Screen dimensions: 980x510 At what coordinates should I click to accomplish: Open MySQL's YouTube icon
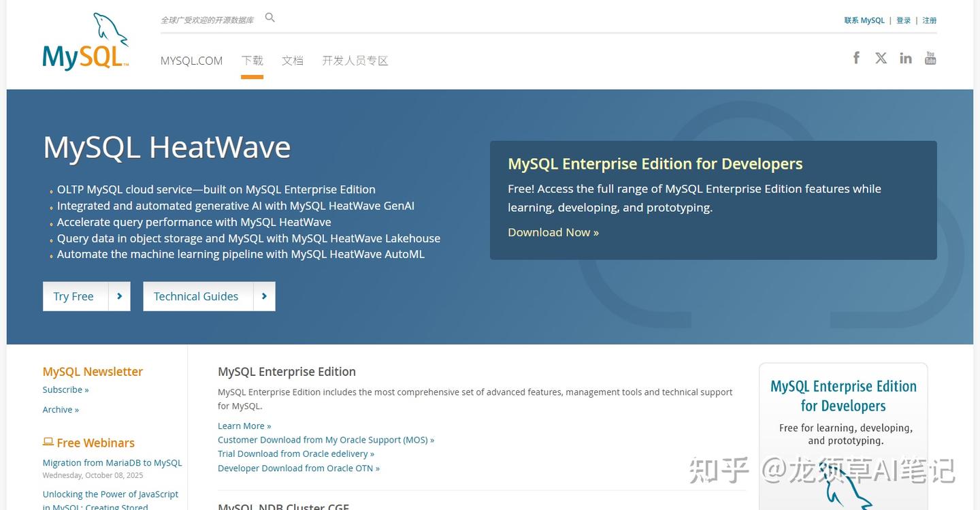click(930, 58)
